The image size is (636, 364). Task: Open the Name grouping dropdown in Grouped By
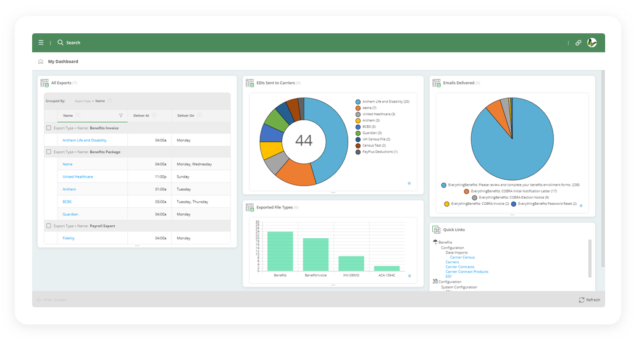click(109, 101)
